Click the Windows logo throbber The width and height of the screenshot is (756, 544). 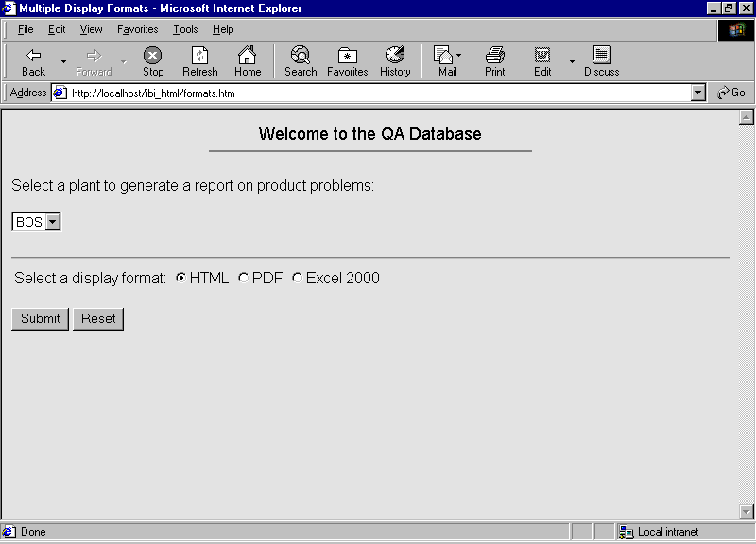pos(736,30)
